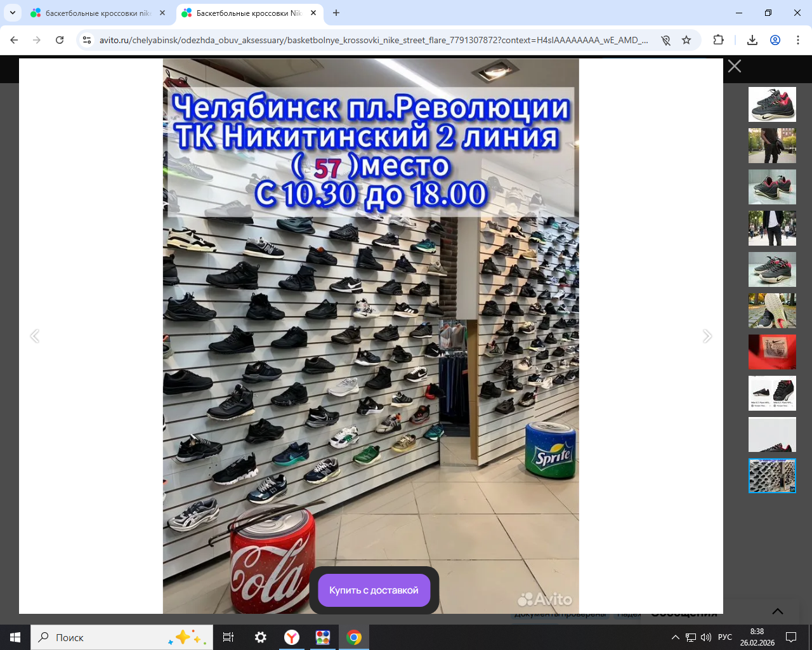Screen dimensions: 812x650
Task: Open the Windows notification center
Action: pos(791,637)
